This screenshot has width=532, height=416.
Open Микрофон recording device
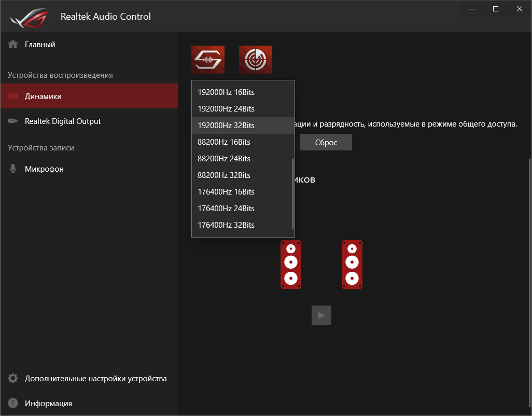point(89,169)
